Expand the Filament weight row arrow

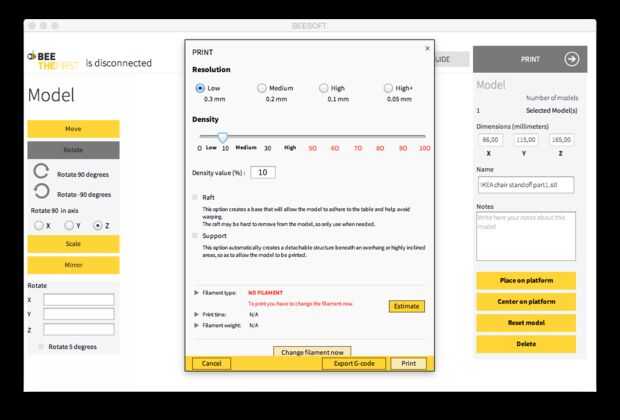click(196, 325)
